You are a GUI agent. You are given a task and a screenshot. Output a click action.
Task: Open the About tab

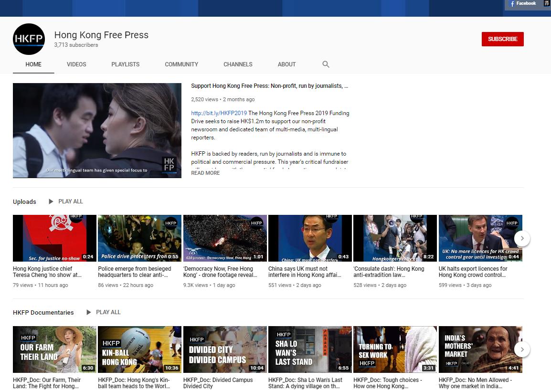pyautogui.click(x=287, y=64)
